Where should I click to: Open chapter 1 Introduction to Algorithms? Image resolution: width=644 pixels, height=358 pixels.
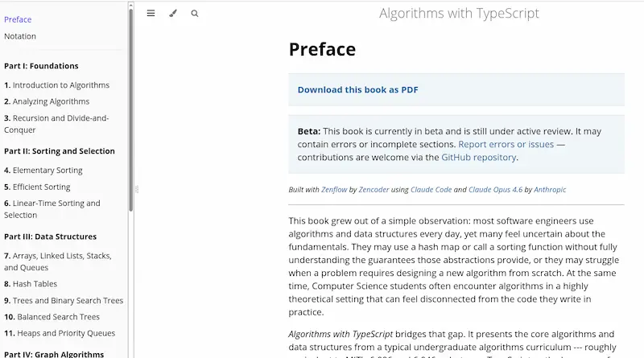pyautogui.click(x=56, y=85)
